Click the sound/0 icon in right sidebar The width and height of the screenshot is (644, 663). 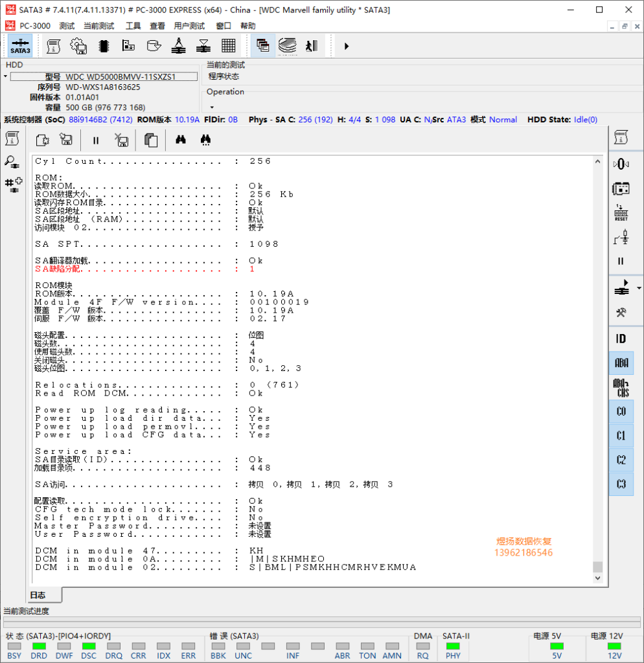pyautogui.click(x=621, y=164)
